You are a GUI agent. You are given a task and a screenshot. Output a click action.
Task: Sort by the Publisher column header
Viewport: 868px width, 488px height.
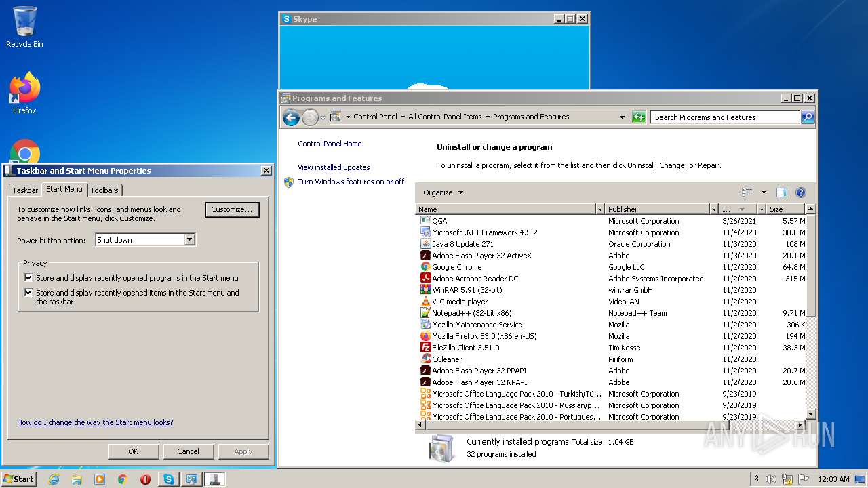point(657,209)
